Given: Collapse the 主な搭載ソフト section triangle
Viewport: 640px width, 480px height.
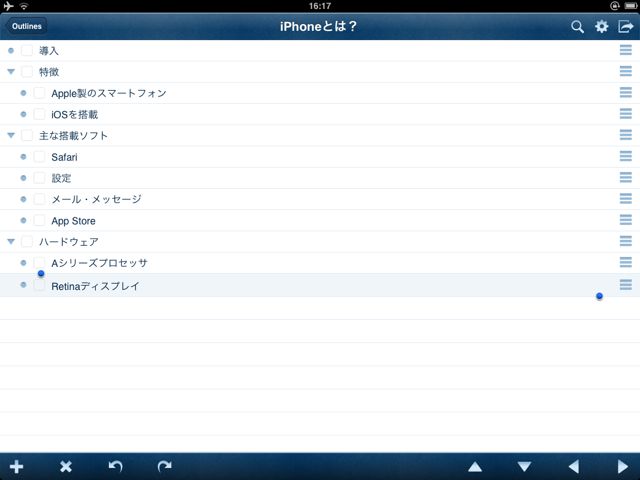Looking at the screenshot, I should [11, 136].
